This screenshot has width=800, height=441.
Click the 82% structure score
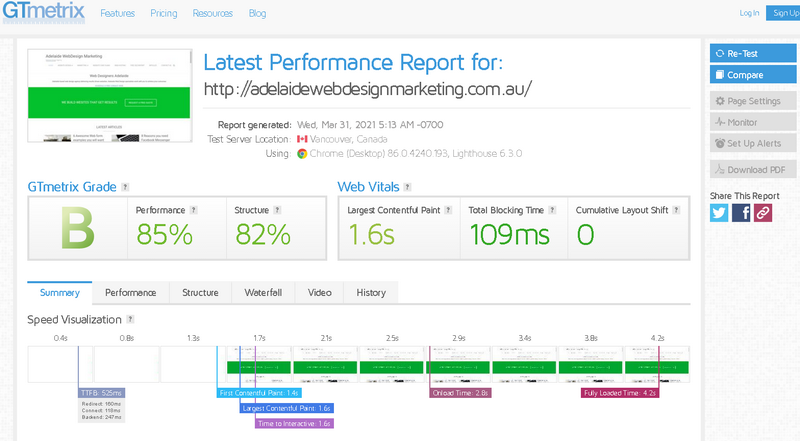click(263, 235)
